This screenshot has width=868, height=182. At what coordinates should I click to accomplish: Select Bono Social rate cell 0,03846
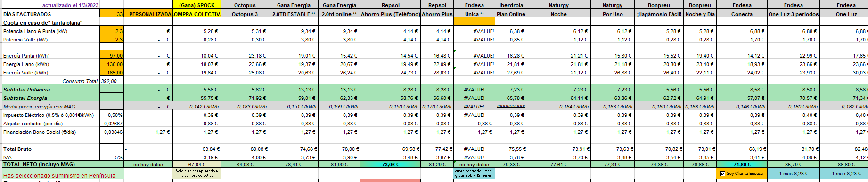point(112,132)
